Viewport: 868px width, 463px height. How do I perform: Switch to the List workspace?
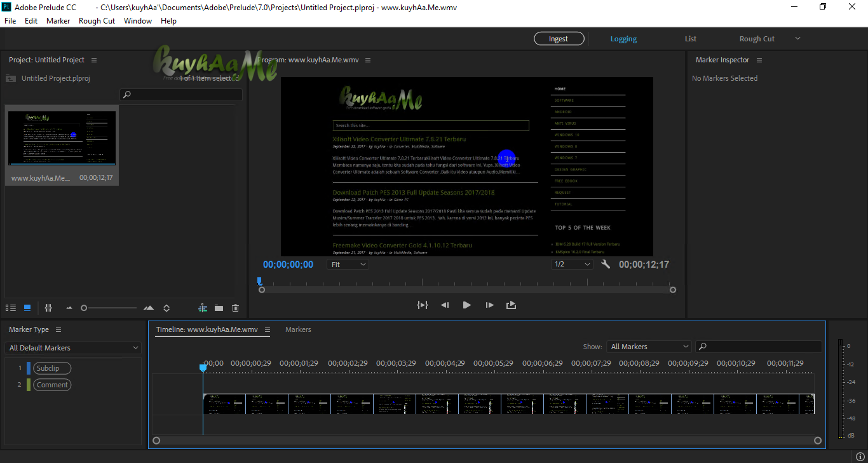691,39
